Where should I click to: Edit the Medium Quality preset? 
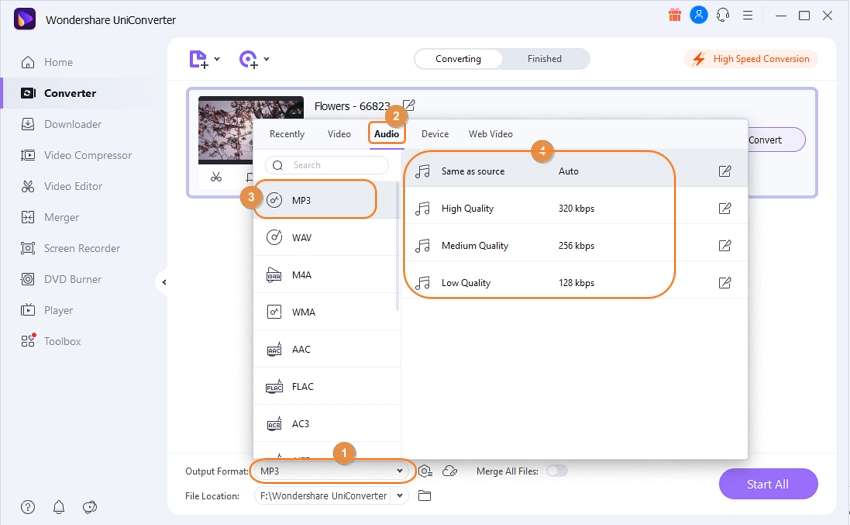coord(724,246)
